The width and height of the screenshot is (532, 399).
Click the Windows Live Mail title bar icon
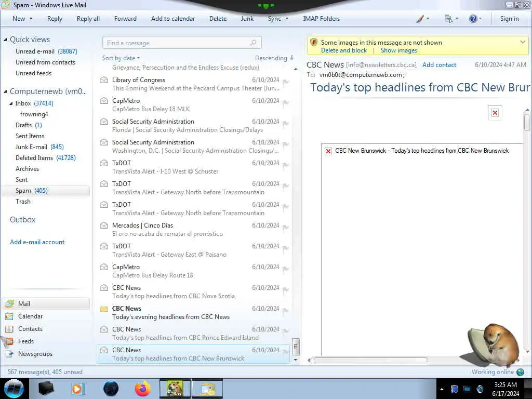pyautogui.click(x=5, y=5)
